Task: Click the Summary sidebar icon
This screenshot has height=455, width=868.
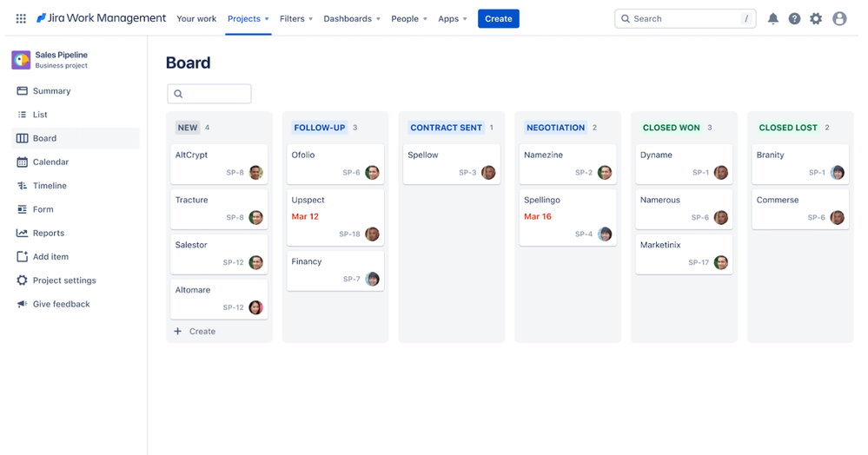Action: tap(22, 91)
